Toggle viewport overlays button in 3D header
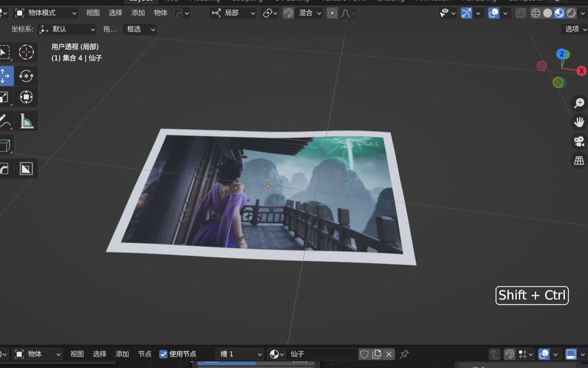 pyautogui.click(x=494, y=13)
